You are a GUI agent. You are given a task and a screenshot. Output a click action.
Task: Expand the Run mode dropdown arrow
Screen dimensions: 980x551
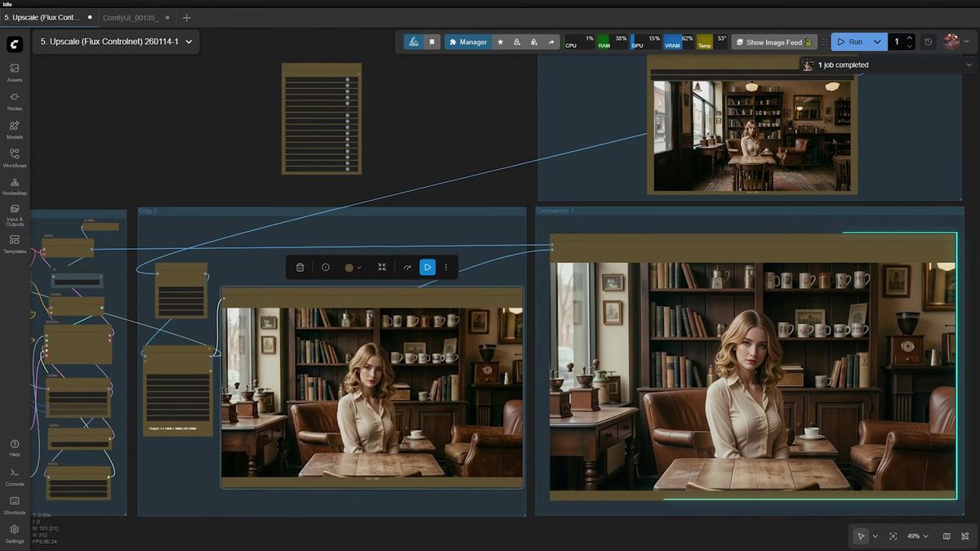tap(877, 42)
